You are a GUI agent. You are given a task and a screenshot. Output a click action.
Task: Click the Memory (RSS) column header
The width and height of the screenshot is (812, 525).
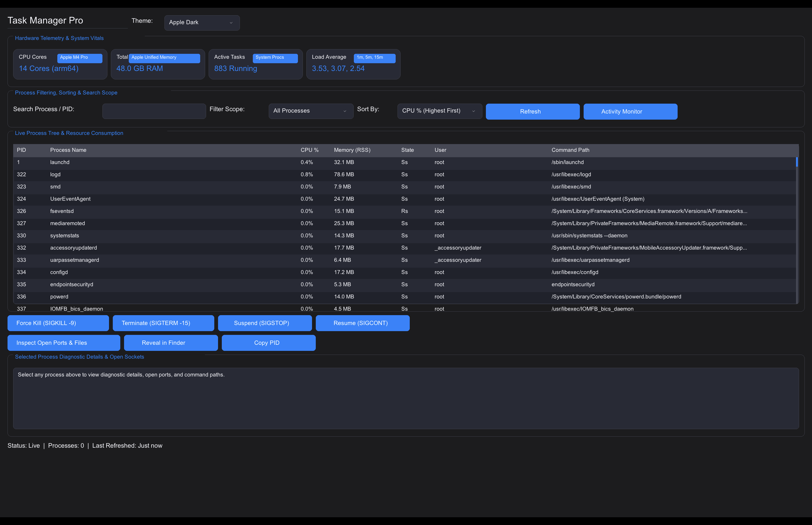click(x=352, y=150)
